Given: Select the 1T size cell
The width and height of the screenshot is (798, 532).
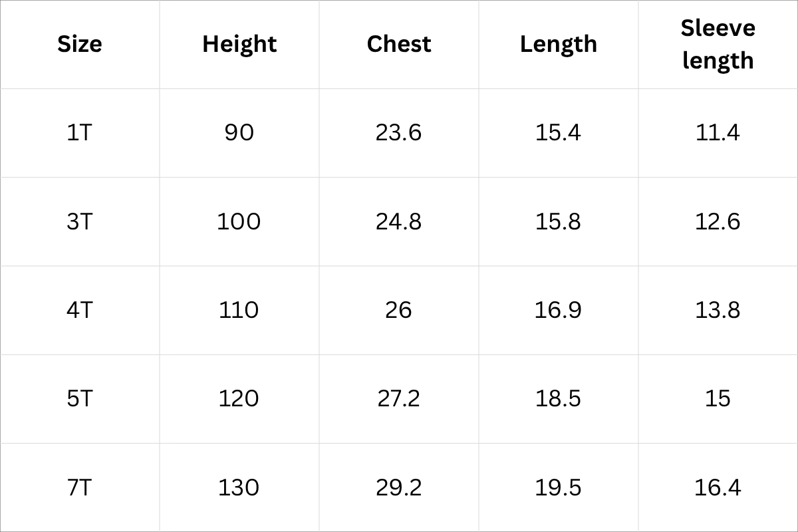Looking at the screenshot, I should click(x=80, y=133).
